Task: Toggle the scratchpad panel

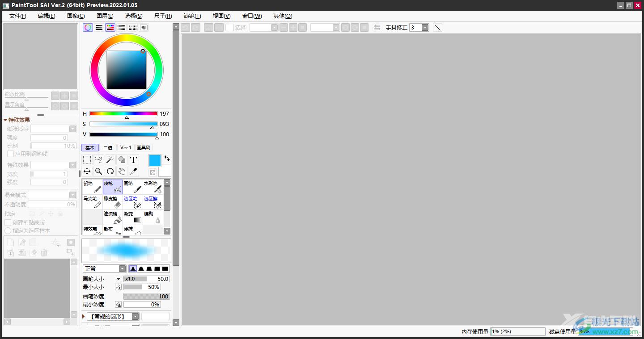Action: tap(144, 27)
